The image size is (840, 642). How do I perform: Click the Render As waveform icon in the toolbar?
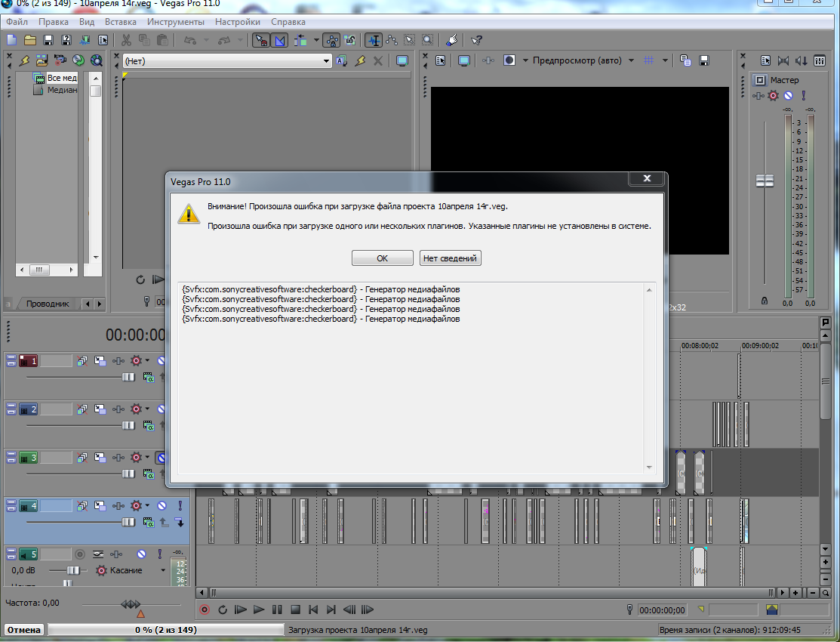coord(85,40)
